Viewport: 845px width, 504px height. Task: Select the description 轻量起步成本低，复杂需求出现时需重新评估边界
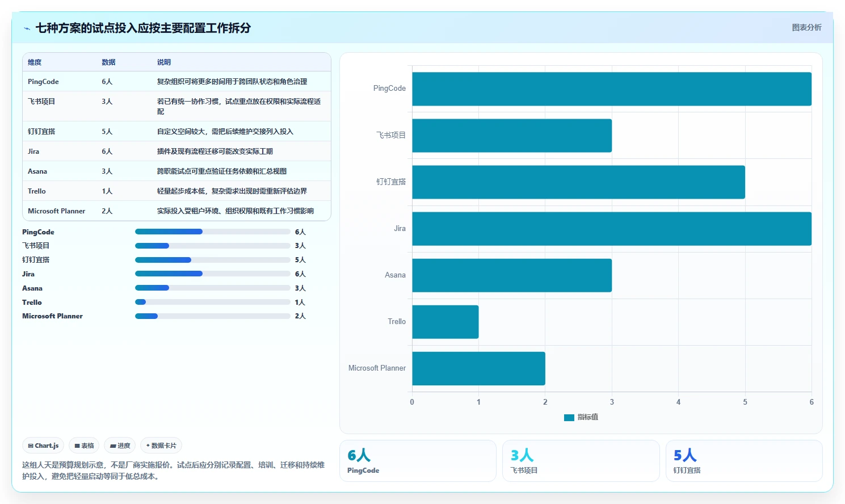click(232, 191)
